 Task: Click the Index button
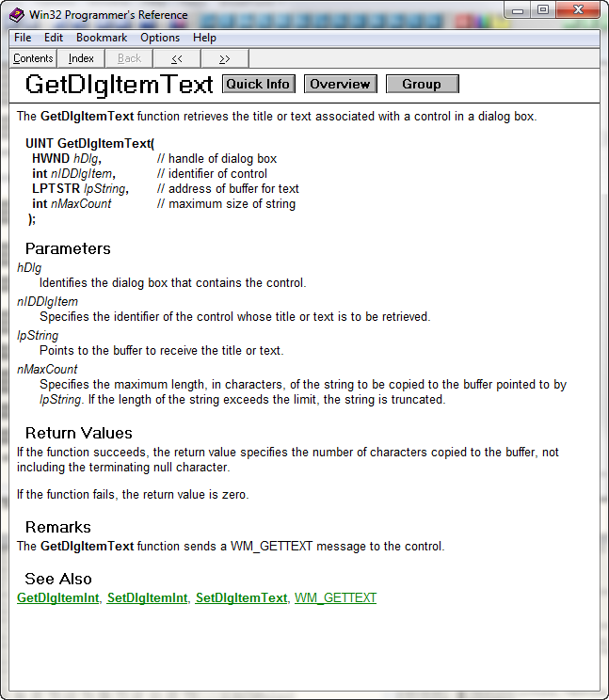[81, 58]
